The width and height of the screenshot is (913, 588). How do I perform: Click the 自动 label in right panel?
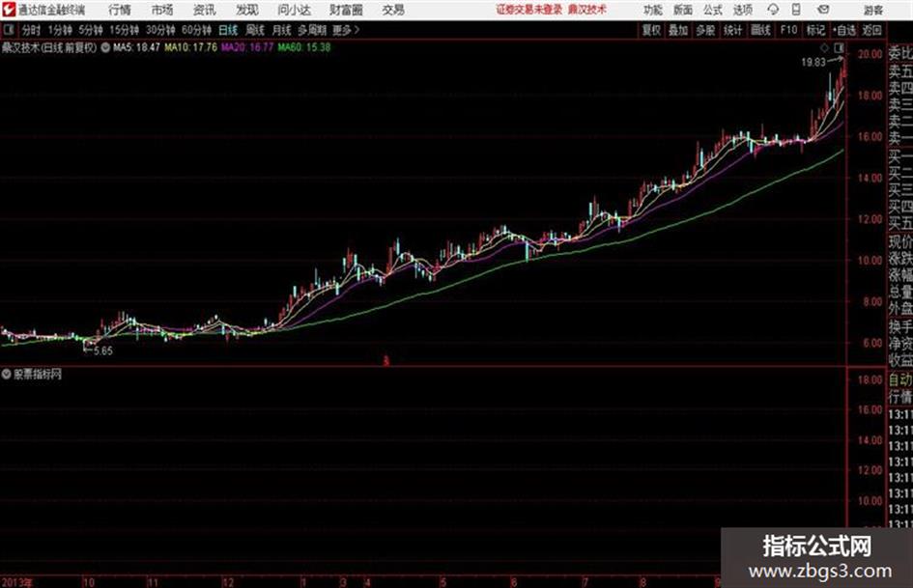pos(900,379)
